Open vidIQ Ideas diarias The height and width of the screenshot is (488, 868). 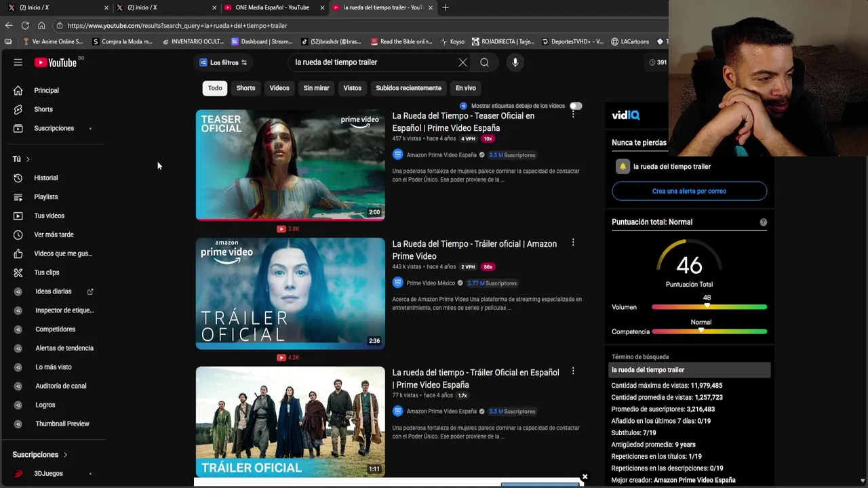[54, 291]
